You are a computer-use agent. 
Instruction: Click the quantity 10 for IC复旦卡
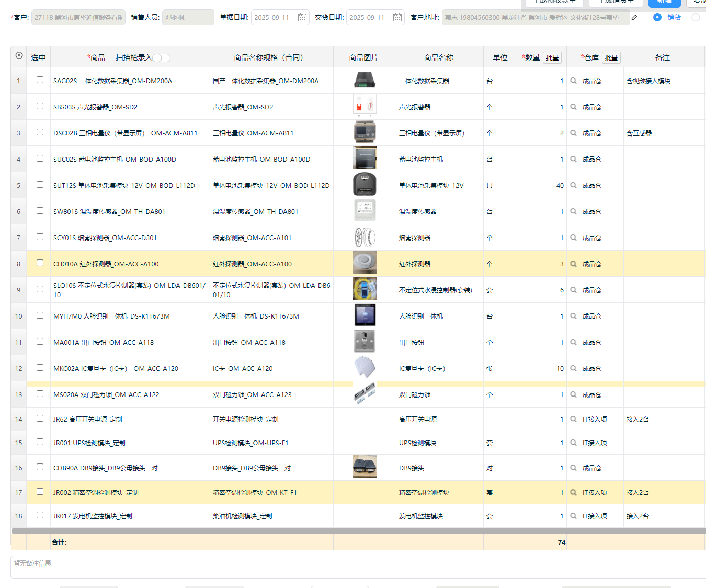pos(560,368)
